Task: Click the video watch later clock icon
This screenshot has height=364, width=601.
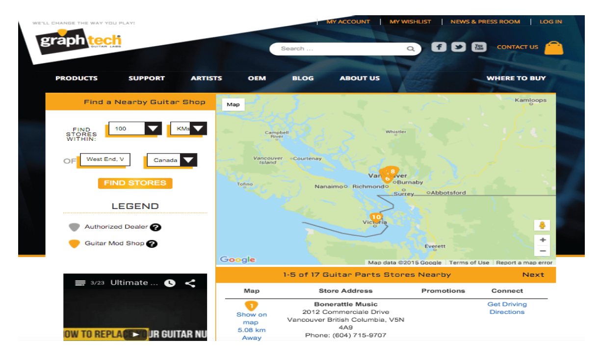Action: (170, 283)
